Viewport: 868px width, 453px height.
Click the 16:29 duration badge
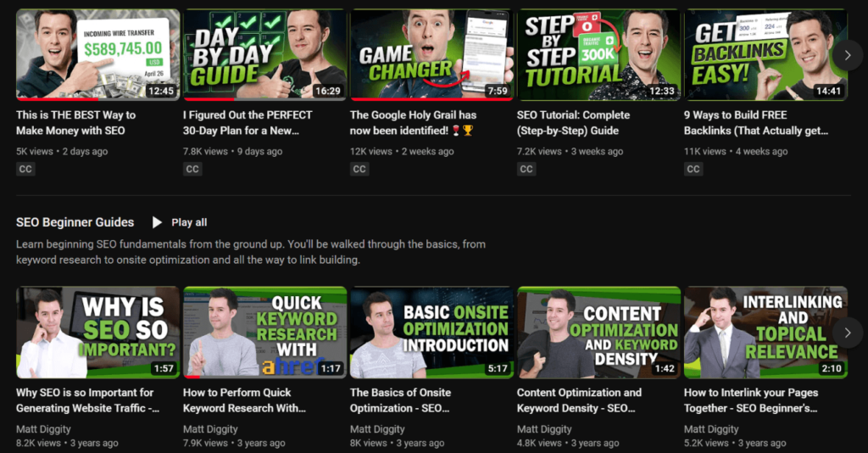(x=328, y=91)
